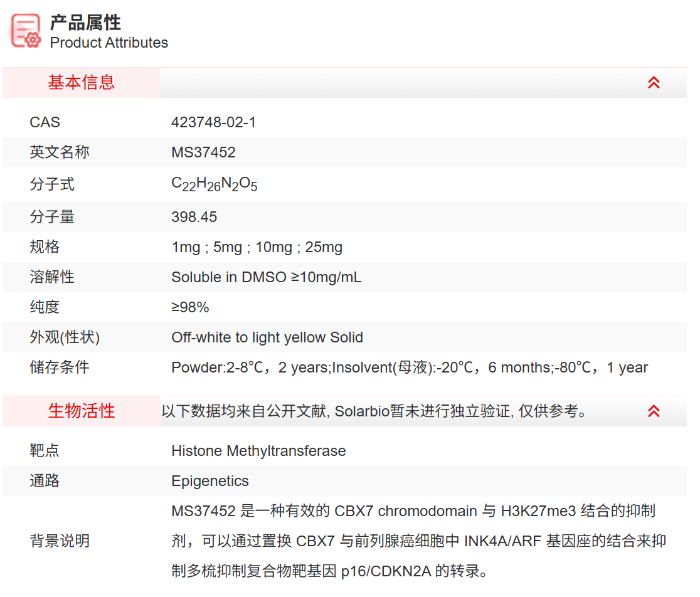Screen dimensions: 700x597
Task: Select the 基本信息 section header
Action: pyautogui.click(x=80, y=82)
